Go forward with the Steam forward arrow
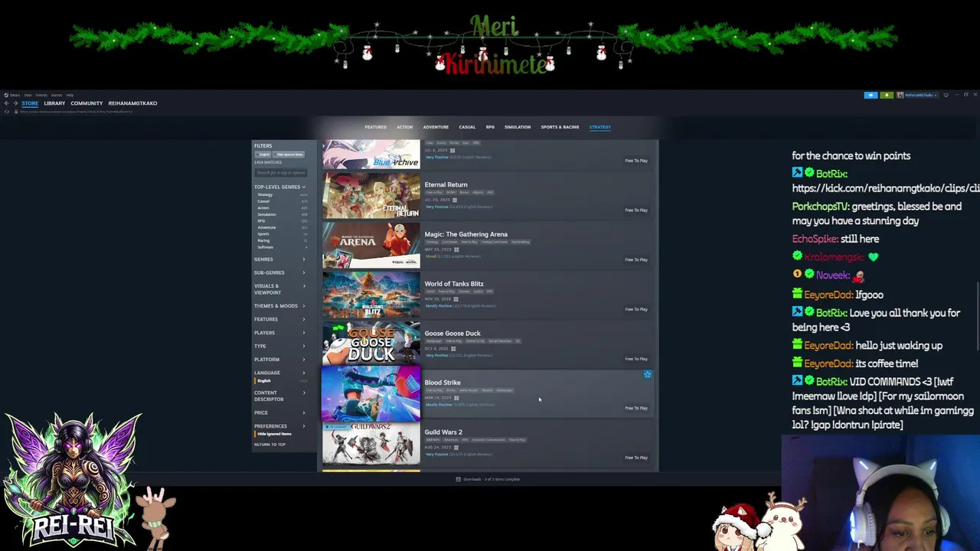 15,103
